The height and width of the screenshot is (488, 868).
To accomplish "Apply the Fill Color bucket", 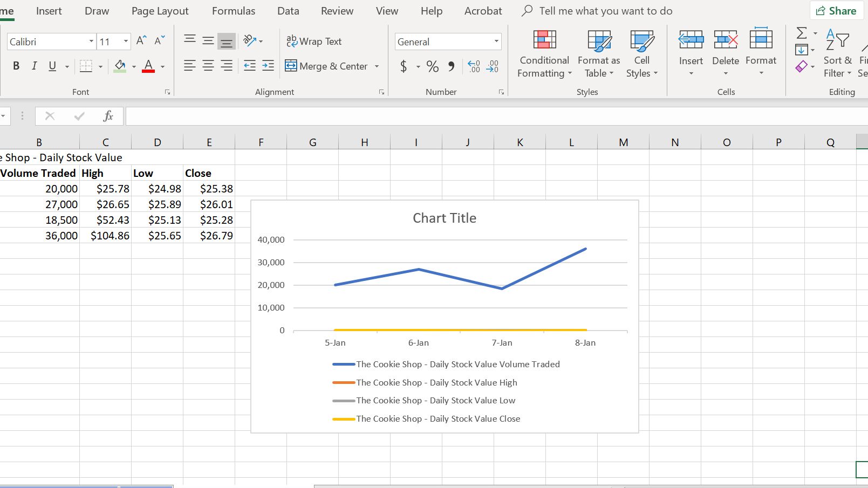I will (x=120, y=66).
